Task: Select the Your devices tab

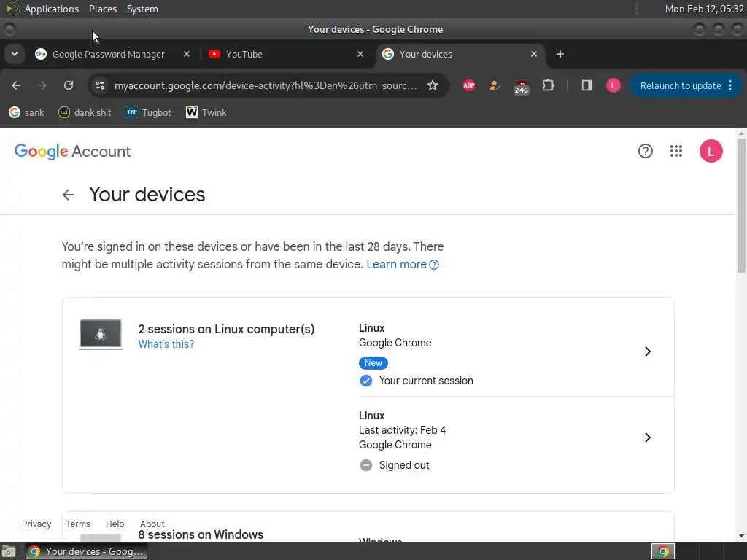Action: click(460, 54)
